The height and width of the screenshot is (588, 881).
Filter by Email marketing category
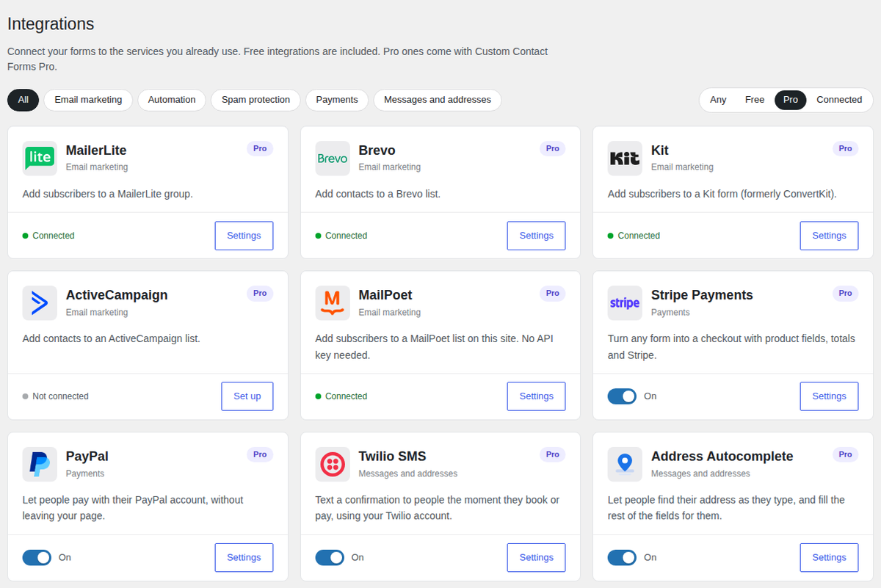click(88, 100)
